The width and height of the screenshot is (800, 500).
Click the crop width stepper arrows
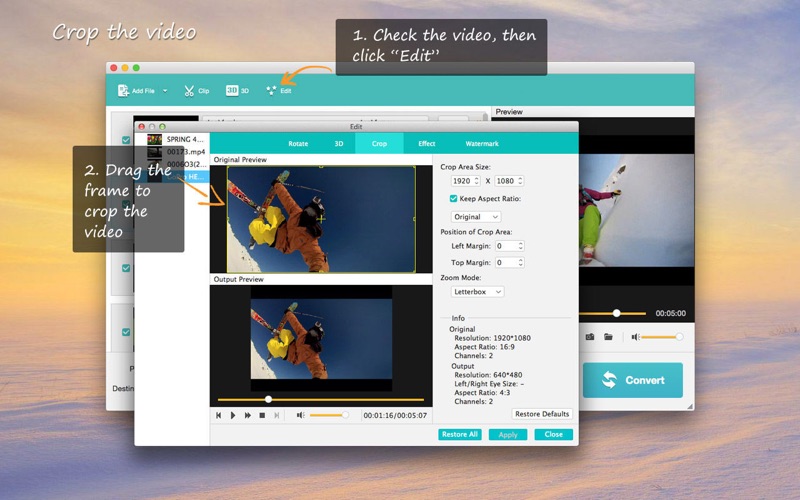click(477, 181)
